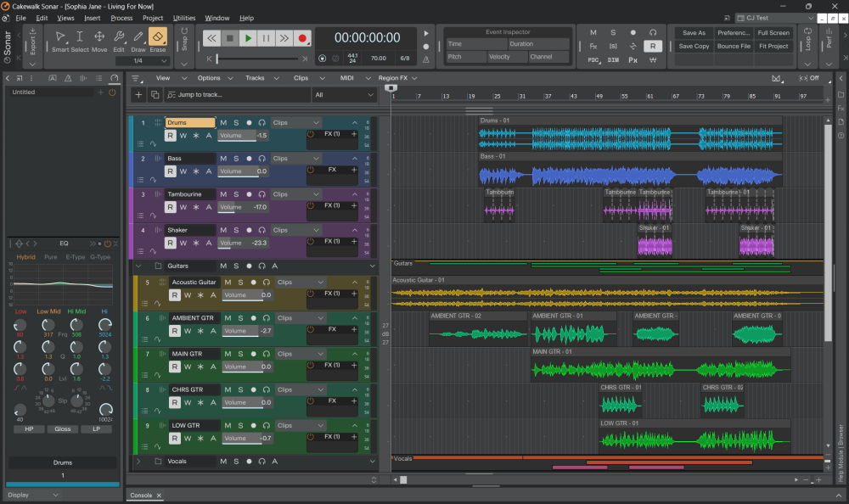Open the Utilities menu
The image size is (849, 504).
184,18
